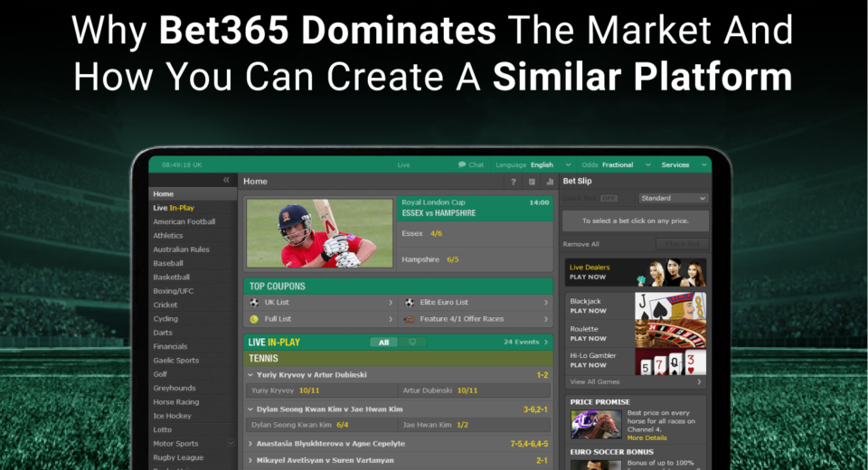
Task: Expand the Mikayel Avetisyan v Suren Vartanyan match
Action: pos(250,461)
